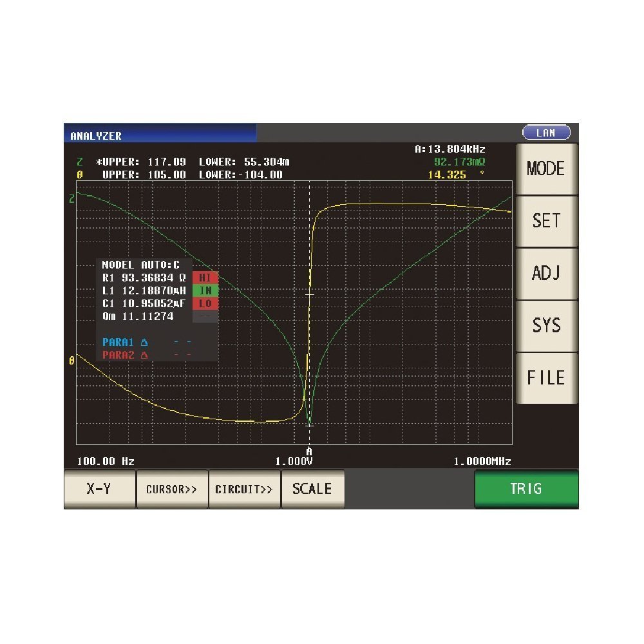This screenshot has height=644, width=644.
Task: Click the Z UPPER value 117.09
Action: [167, 162]
